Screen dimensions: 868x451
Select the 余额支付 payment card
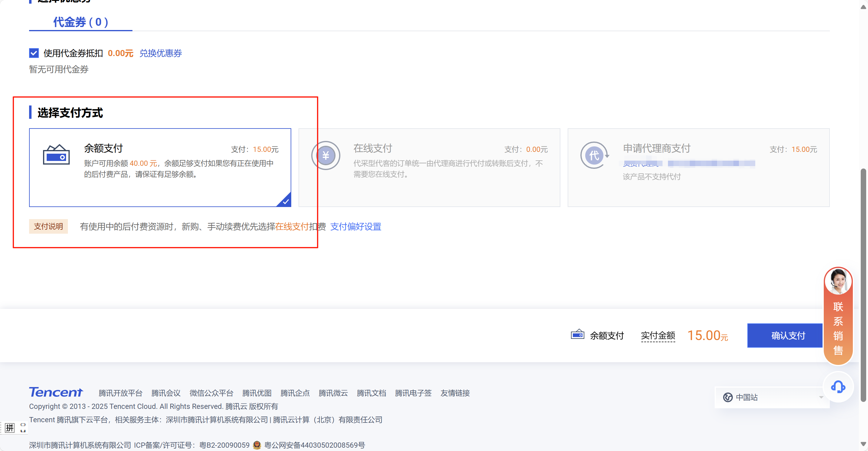click(160, 168)
